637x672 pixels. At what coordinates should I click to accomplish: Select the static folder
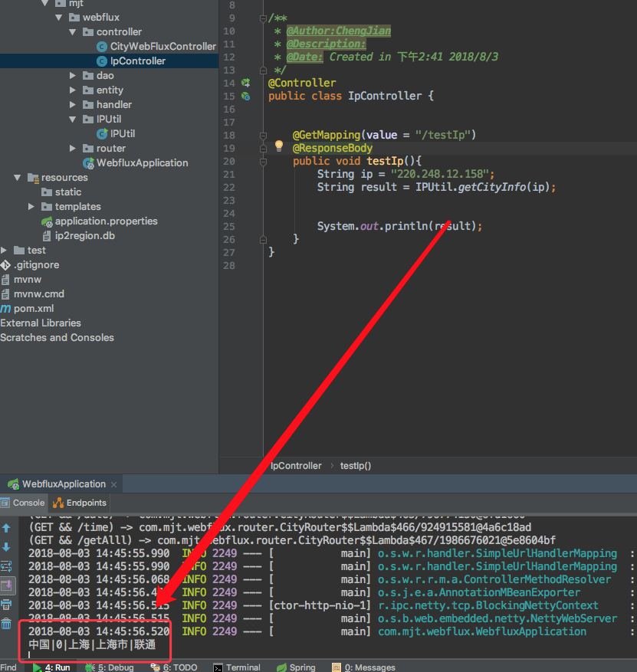coord(67,192)
